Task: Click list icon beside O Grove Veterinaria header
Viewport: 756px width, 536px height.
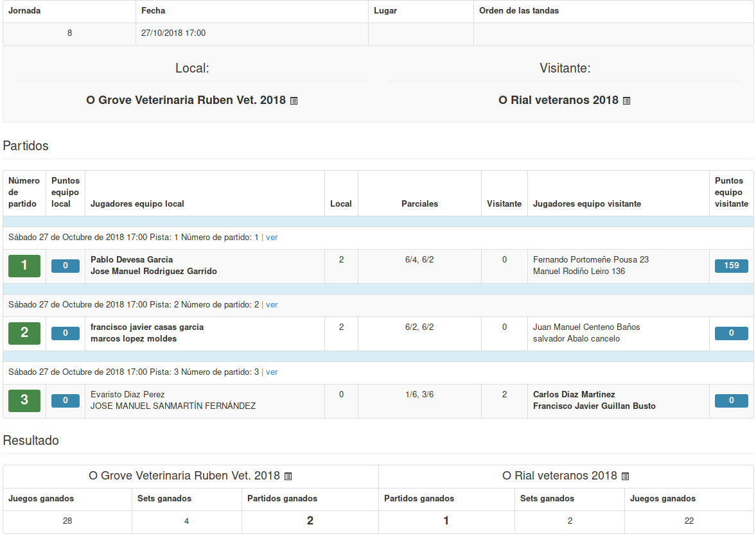Action: pos(294,101)
